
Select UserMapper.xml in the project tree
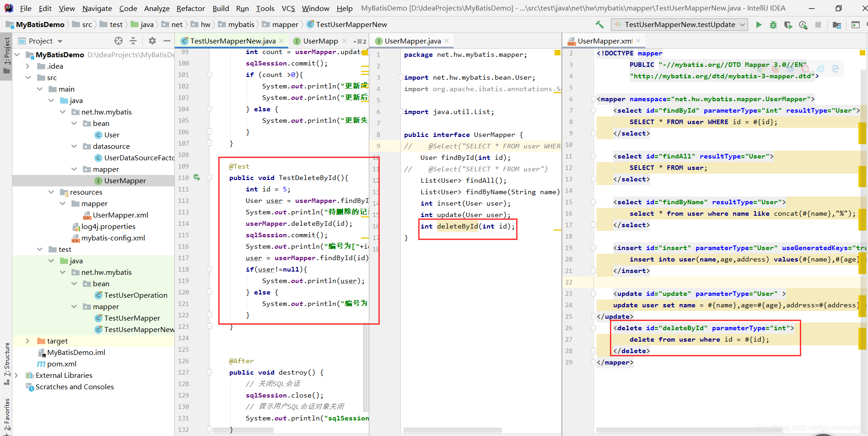click(x=120, y=215)
